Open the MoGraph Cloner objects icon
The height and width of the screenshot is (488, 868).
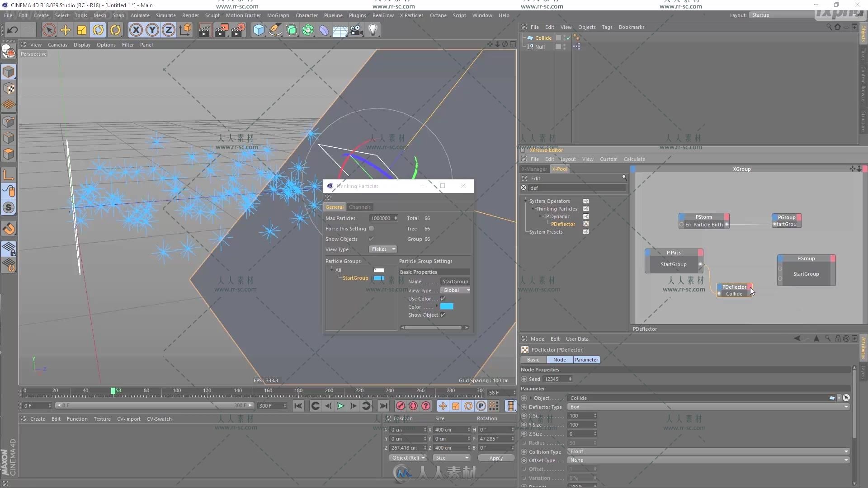(308, 30)
